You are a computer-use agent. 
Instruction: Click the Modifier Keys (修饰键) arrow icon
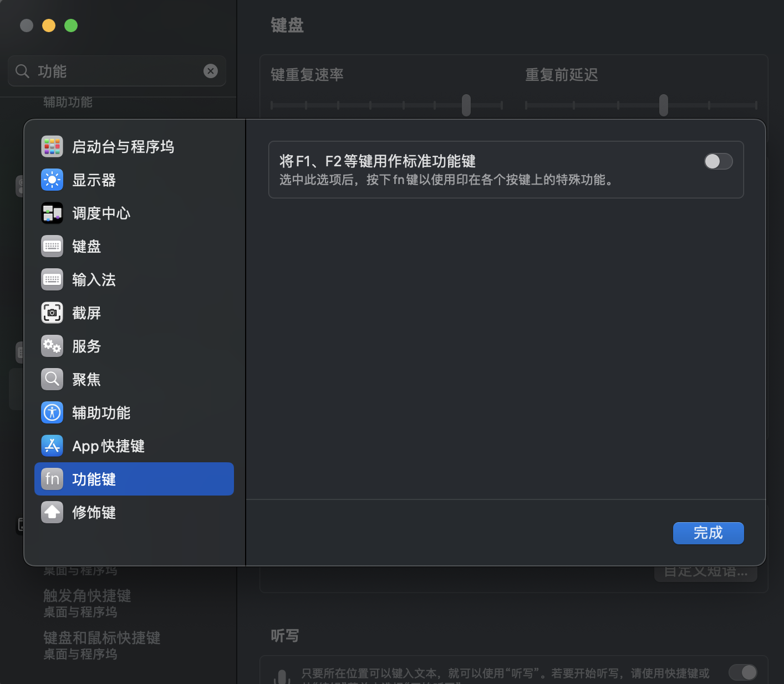[52, 513]
